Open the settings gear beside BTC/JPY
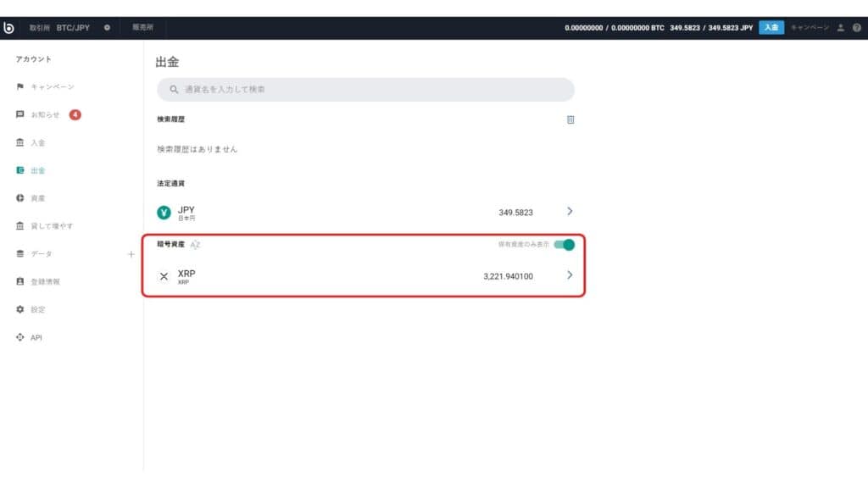The image size is (868, 488). tap(107, 28)
